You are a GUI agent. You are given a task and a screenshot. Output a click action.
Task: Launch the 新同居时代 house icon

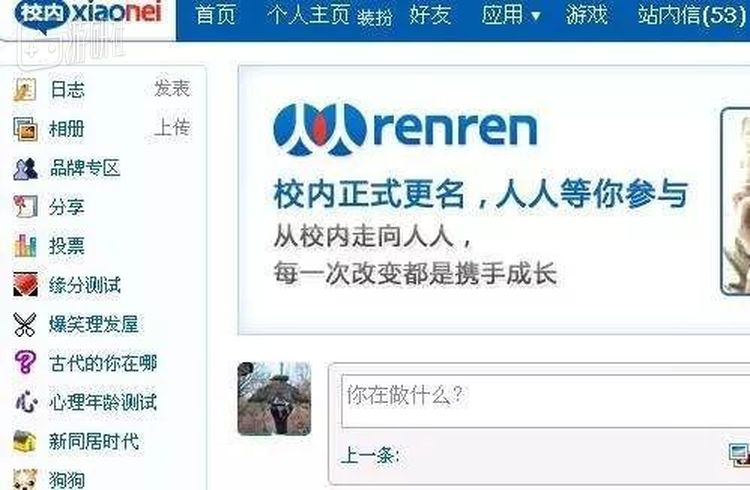tap(25, 441)
